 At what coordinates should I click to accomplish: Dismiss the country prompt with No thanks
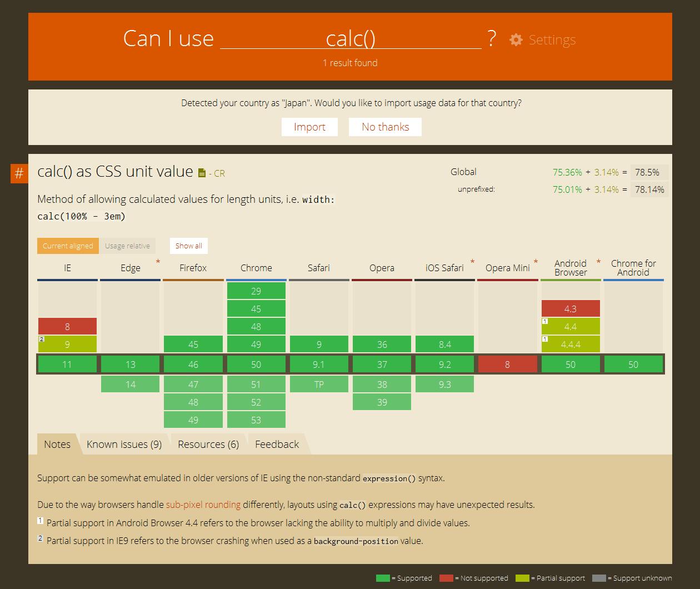point(385,127)
